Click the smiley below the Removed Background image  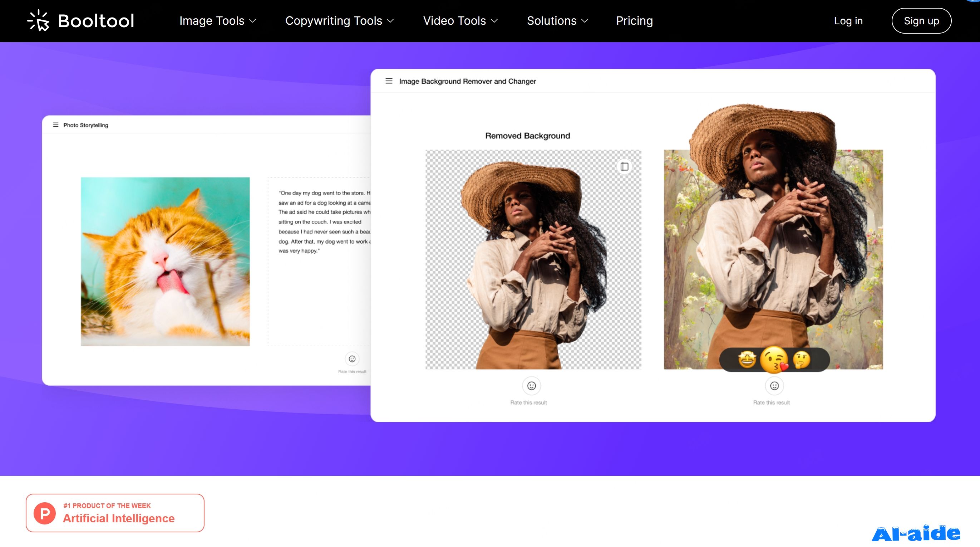point(531,386)
